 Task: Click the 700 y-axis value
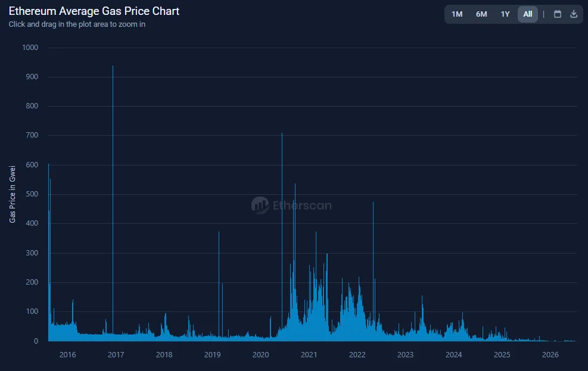point(32,135)
